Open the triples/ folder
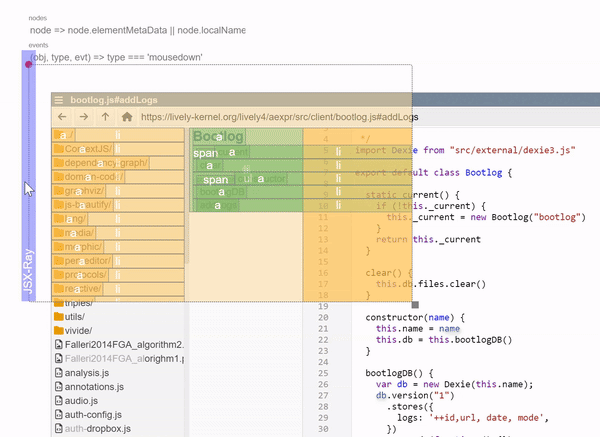This screenshot has height=437, width=600. click(80, 303)
